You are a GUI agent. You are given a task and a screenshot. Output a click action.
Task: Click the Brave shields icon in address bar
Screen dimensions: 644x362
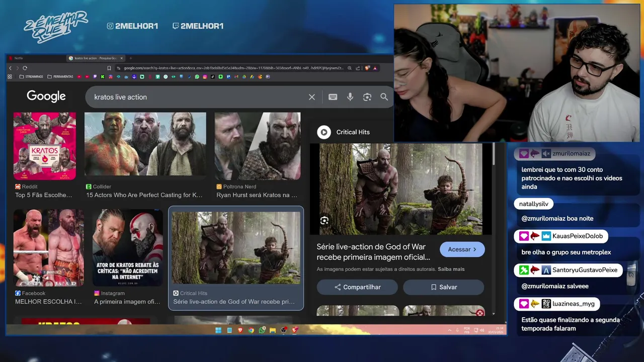click(x=367, y=68)
